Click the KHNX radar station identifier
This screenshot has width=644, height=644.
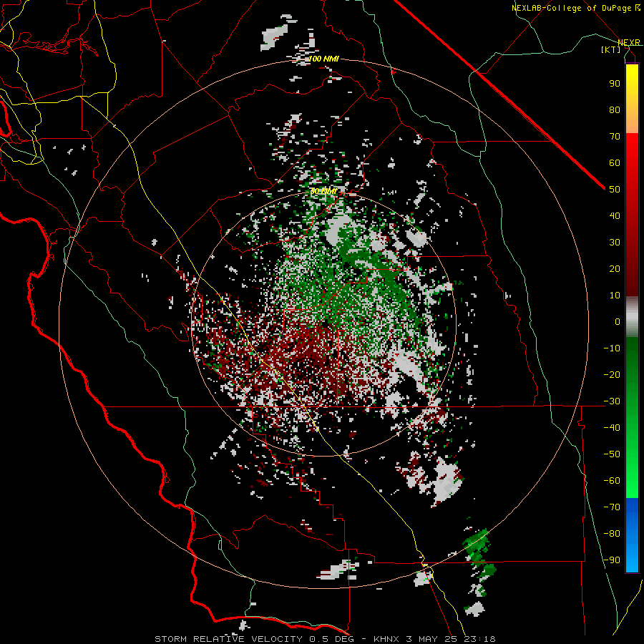point(386,639)
